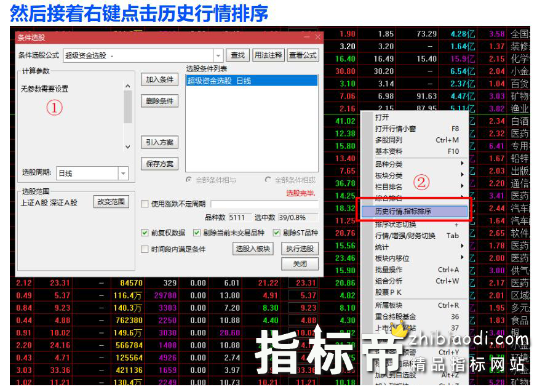
Task: Toggle 前复权数据 checkbox
Action: [x=145, y=233]
